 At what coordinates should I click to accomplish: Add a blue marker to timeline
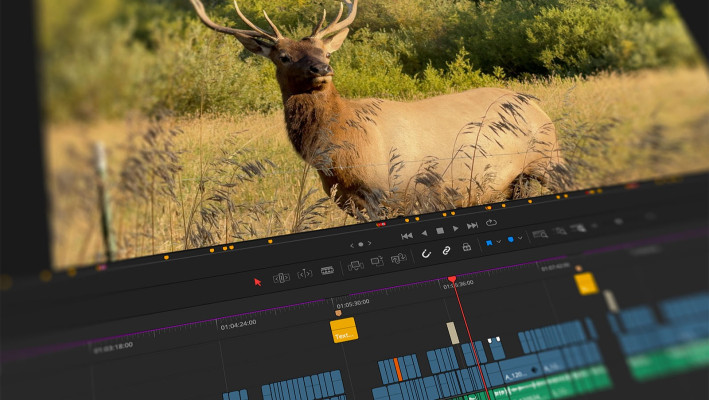pos(510,240)
